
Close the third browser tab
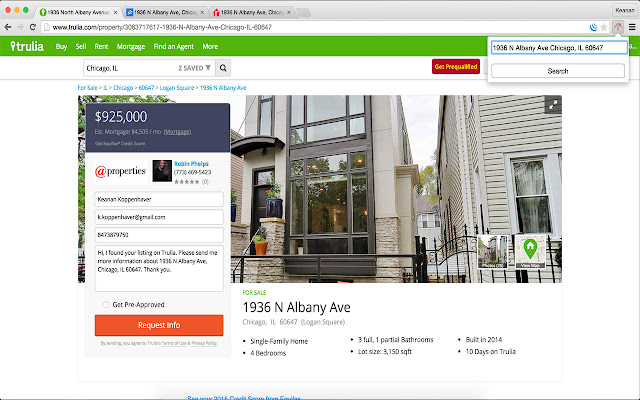(x=289, y=13)
